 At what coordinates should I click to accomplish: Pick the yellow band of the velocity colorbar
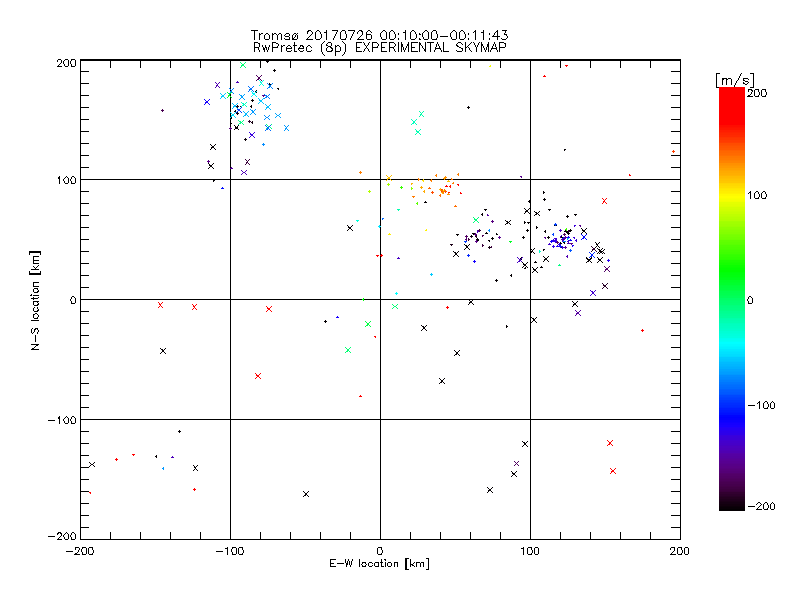coord(732,195)
